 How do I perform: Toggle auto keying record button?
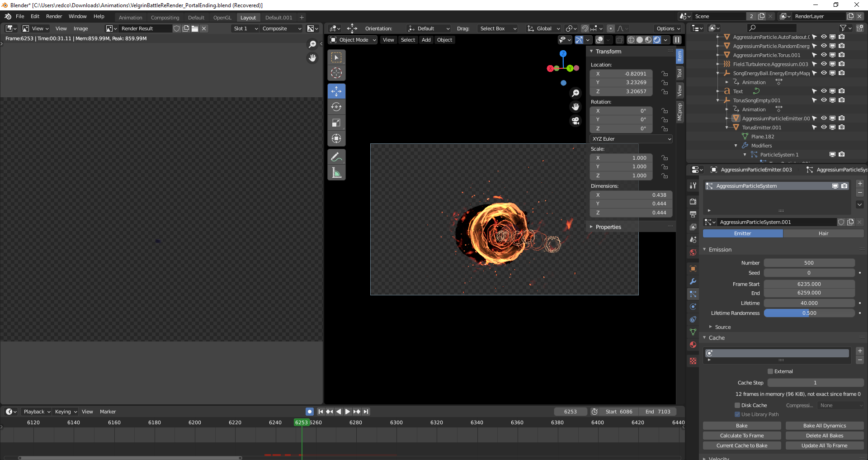(310, 412)
